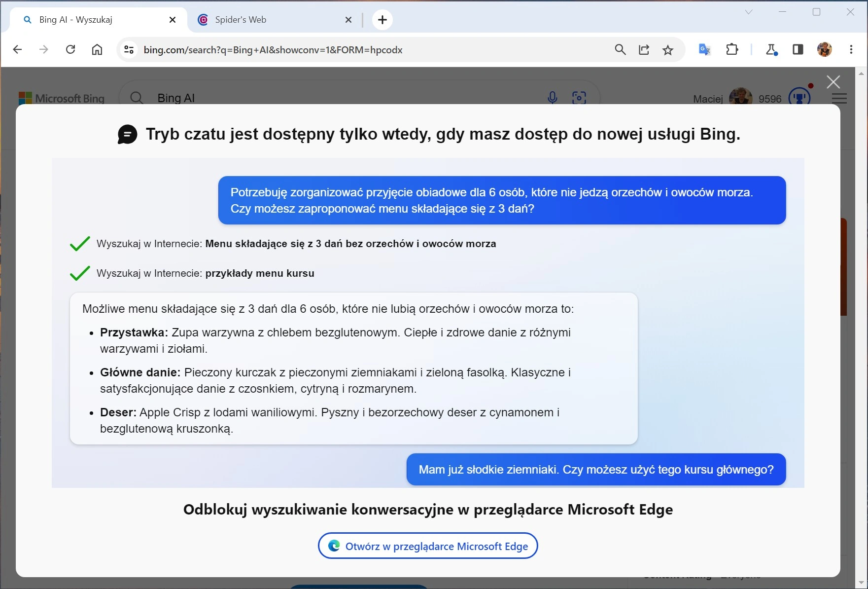This screenshot has height=589, width=868.
Task: Open the Bing account profile picture
Action: pos(740,96)
